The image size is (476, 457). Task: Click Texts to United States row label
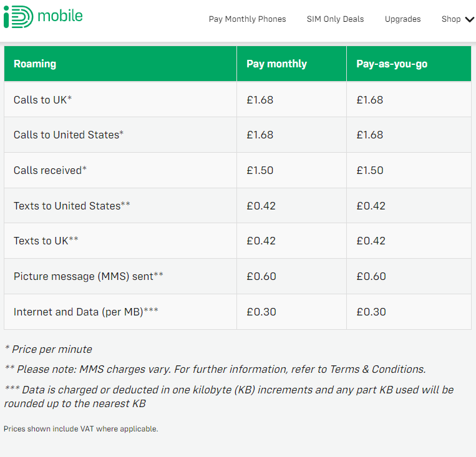click(x=72, y=206)
